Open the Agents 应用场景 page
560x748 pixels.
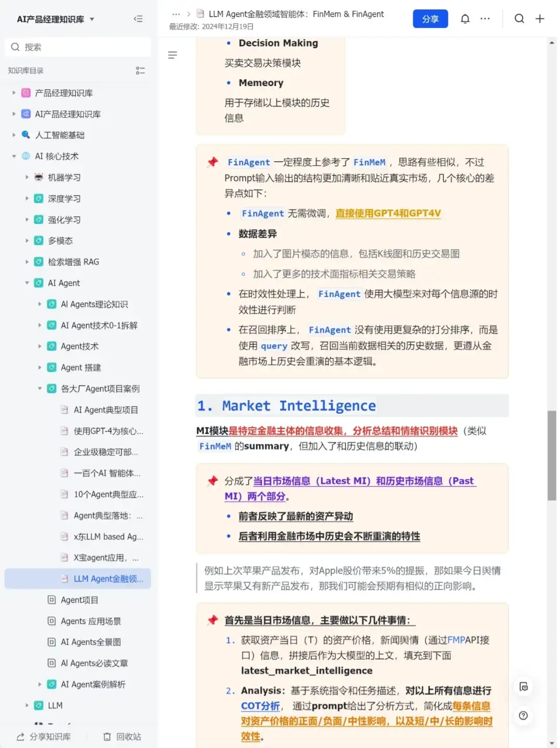[91, 621]
